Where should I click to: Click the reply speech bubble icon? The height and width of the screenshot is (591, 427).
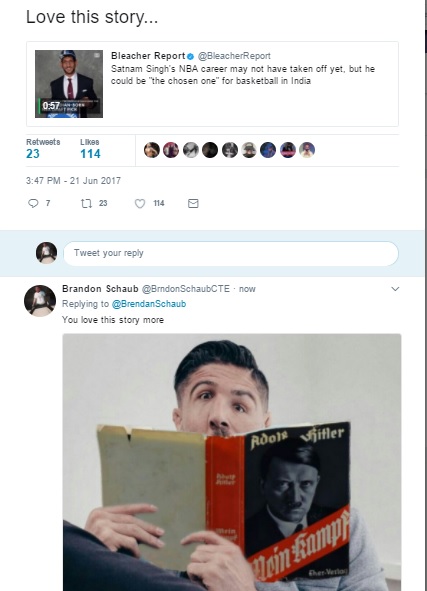(x=33, y=204)
